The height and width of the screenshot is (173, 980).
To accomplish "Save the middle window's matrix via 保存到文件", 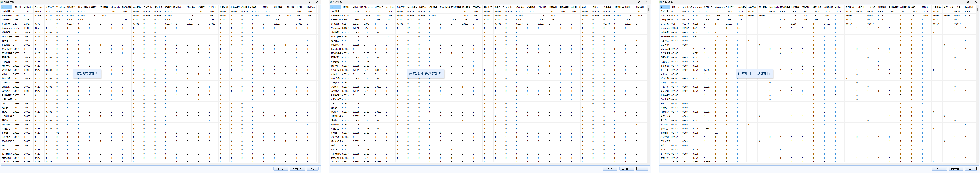I will point(627,169).
